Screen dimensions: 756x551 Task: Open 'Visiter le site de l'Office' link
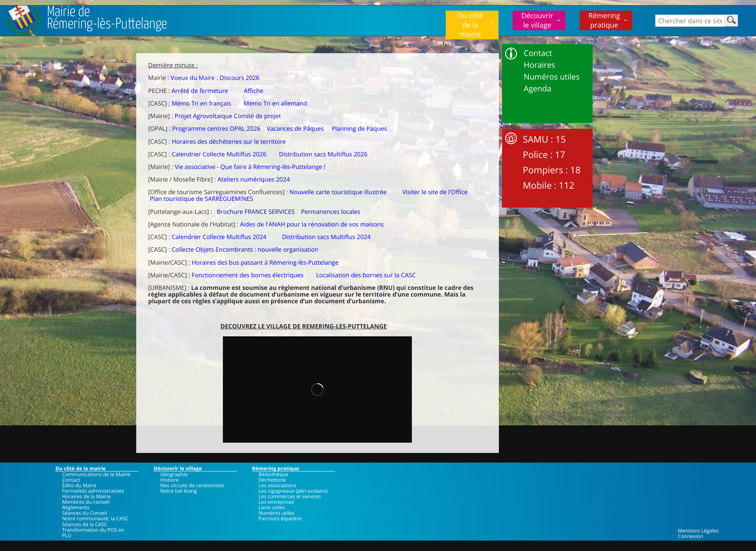435,192
